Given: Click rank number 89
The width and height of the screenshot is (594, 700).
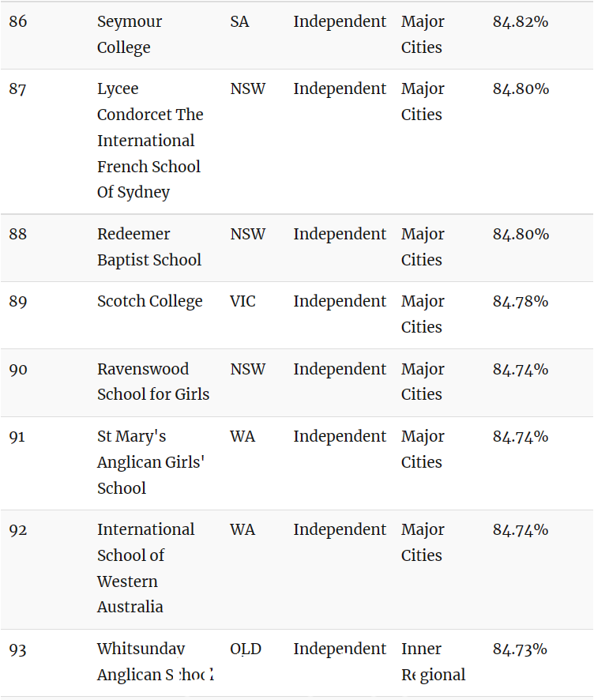Looking at the screenshot, I should tap(18, 301).
